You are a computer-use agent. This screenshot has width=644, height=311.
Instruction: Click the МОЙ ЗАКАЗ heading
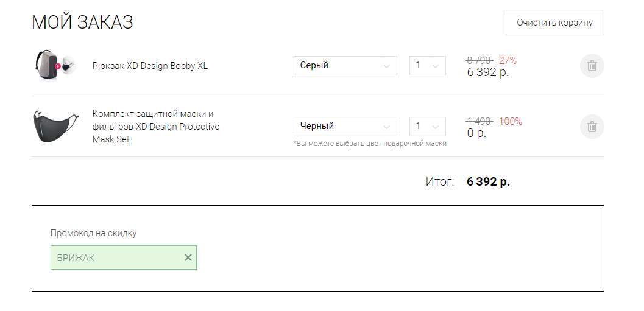tap(82, 23)
